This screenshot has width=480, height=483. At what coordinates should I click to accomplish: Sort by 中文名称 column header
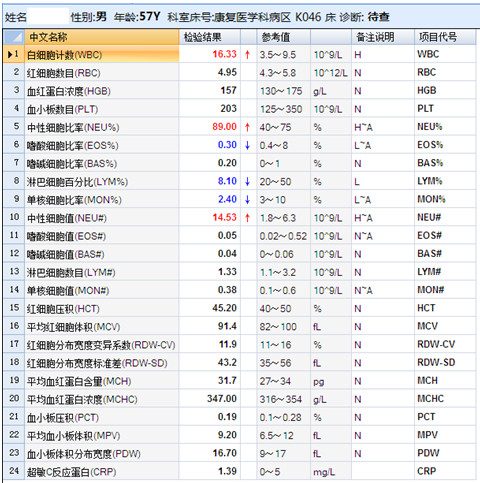tap(102, 37)
